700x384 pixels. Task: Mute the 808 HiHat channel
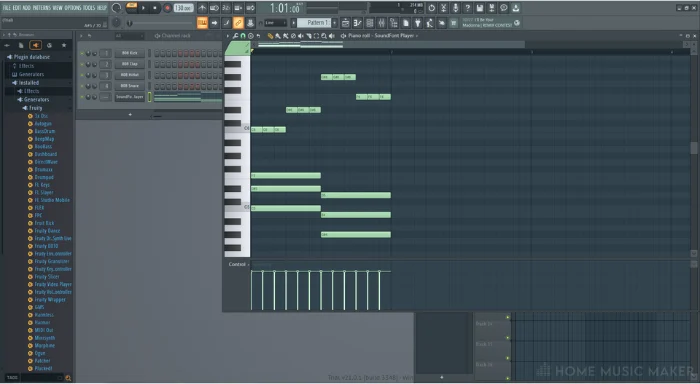click(82, 75)
